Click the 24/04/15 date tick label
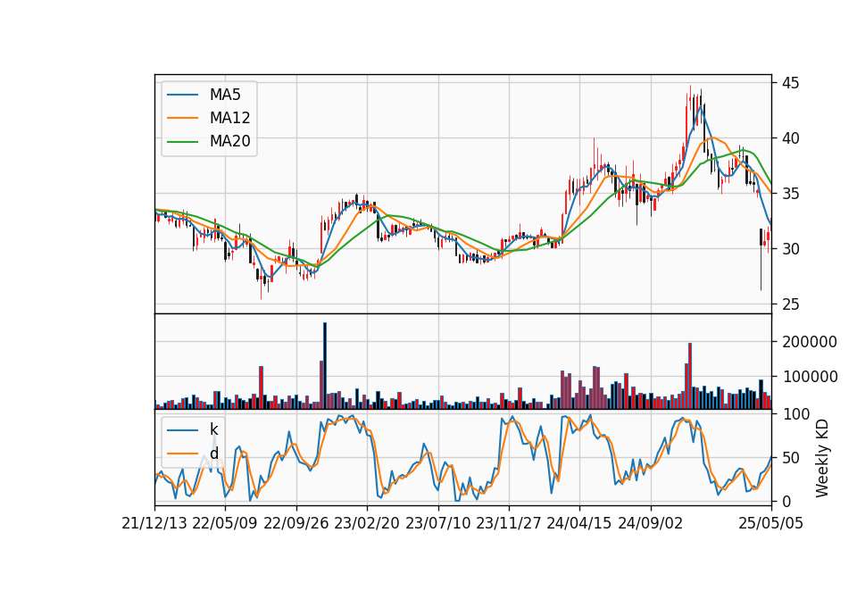The height and width of the screenshot is (616, 857). point(579,524)
